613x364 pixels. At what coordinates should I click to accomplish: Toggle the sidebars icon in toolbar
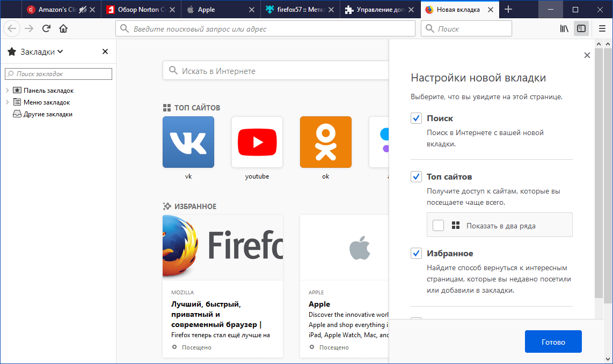581,28
